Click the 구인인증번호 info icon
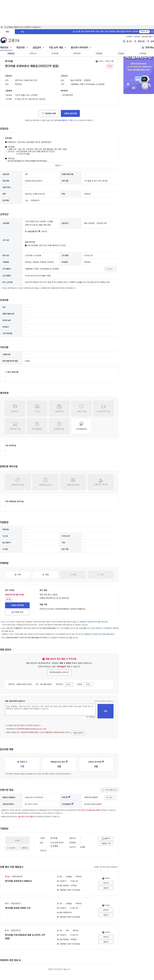Screen dimensions: 154x980 (x=72, y=804)
